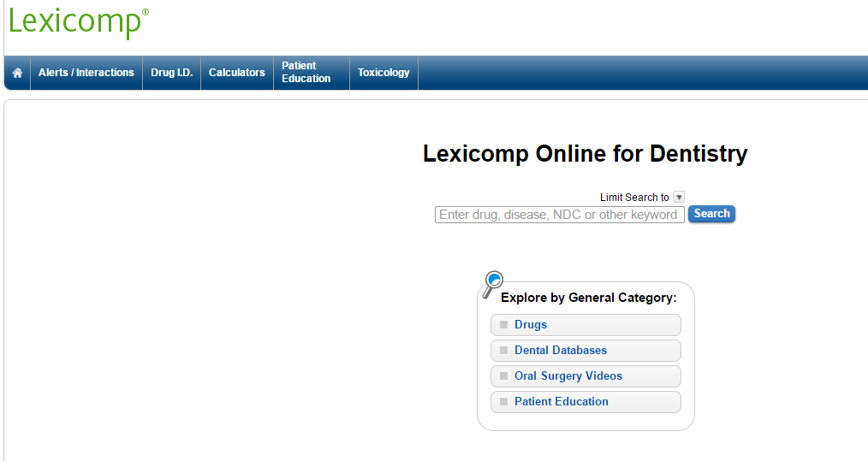868x461 pixels.
Task: Click the square bullet beside Dental Databases
Action: (503, 351)
